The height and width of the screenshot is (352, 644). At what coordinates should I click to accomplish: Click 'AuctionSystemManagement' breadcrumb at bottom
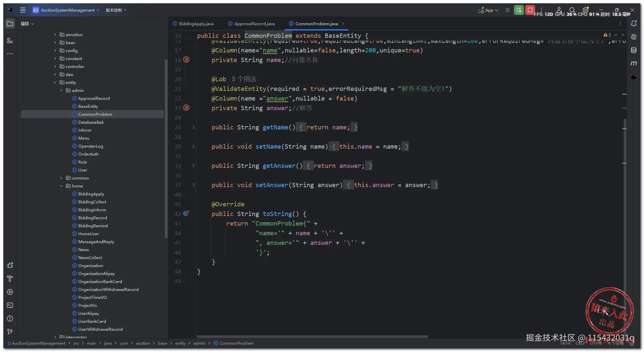(36, 343)
